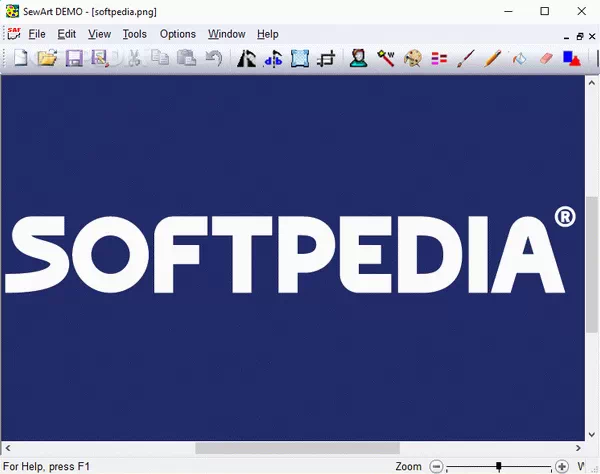Open the File menu

37,34
